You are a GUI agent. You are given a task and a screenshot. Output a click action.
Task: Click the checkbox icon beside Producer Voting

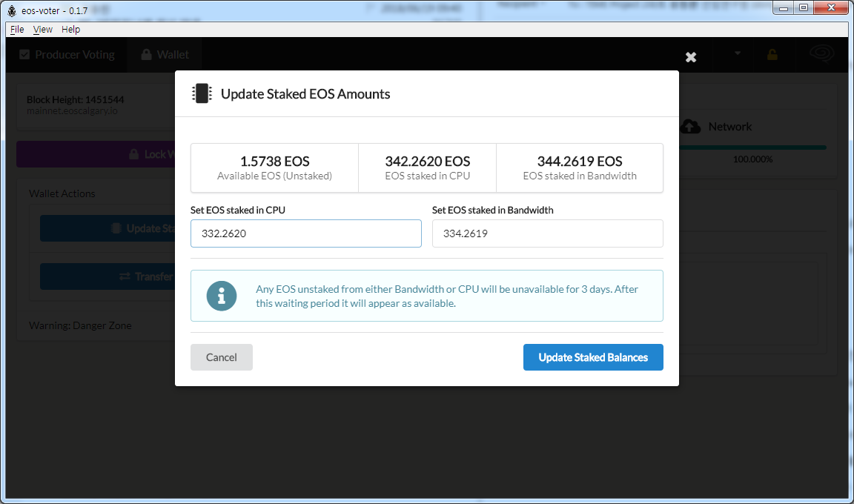click(x=24, y=54)
